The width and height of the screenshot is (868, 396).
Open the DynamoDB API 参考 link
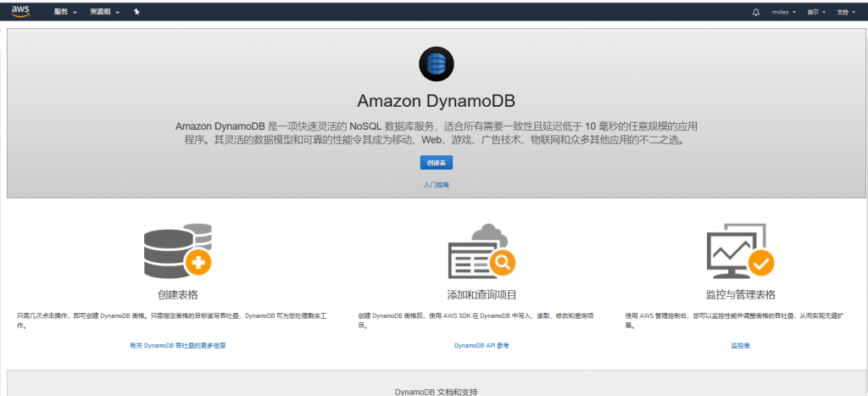[481, 346]
